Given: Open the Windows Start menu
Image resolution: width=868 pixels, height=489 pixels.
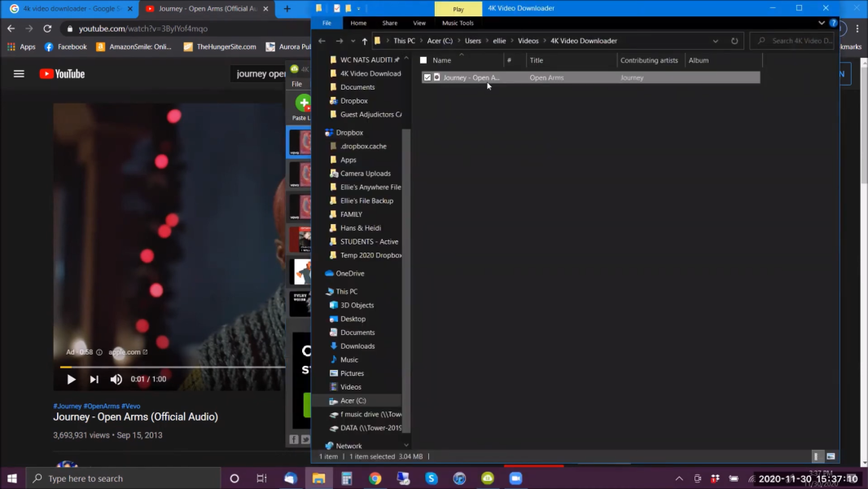Looking at the screenshot, I should click(12, 478).
